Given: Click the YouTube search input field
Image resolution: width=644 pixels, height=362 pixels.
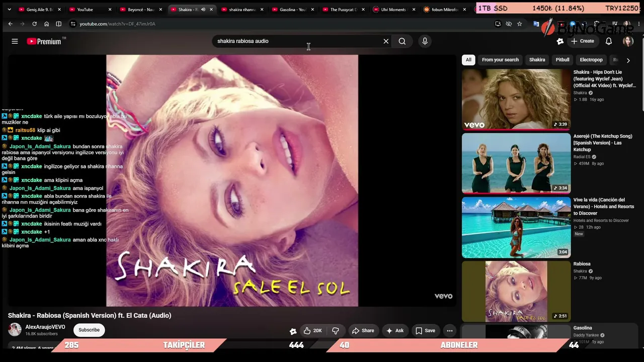Looking at the screenshot, I should (x=297, y=41).
